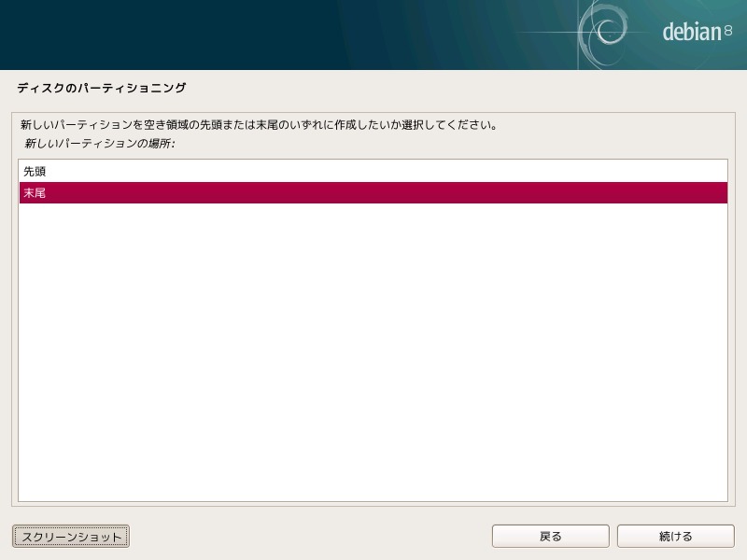Click the large circular swirl outline in banner
The height and width of the screenshot is (560, 747).
click(602, 34)
